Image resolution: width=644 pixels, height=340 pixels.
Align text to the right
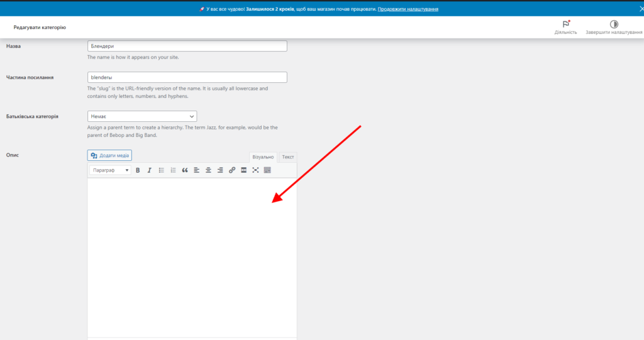220,170
